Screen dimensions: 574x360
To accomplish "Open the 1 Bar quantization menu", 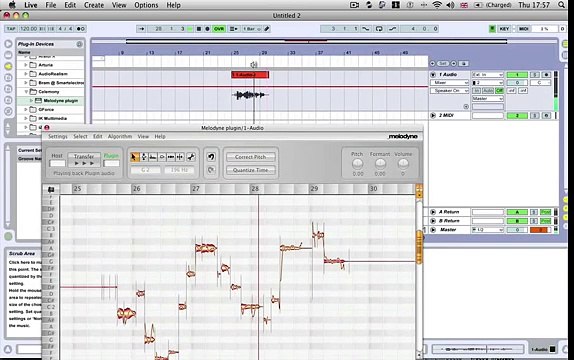I will point(252,29).
